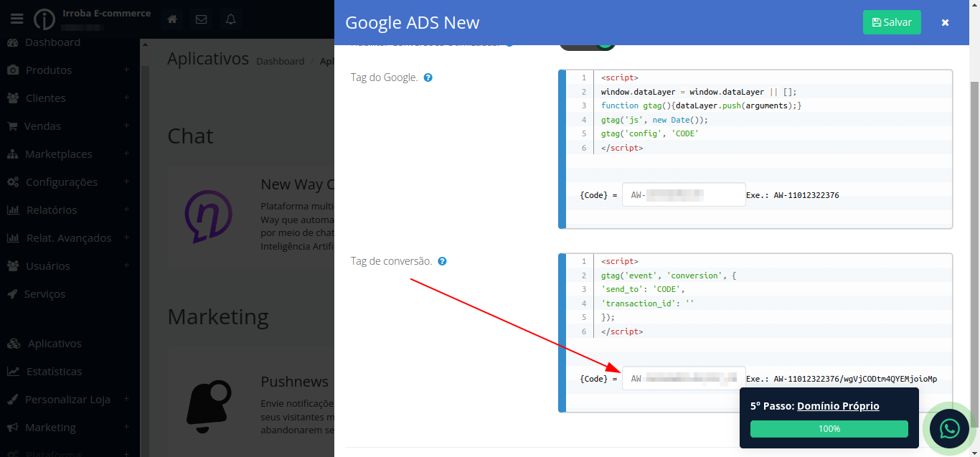This screenshot has height=457, width=980.
Task: Open Clientes in the sidebar
Action: (x=46, y=98)
